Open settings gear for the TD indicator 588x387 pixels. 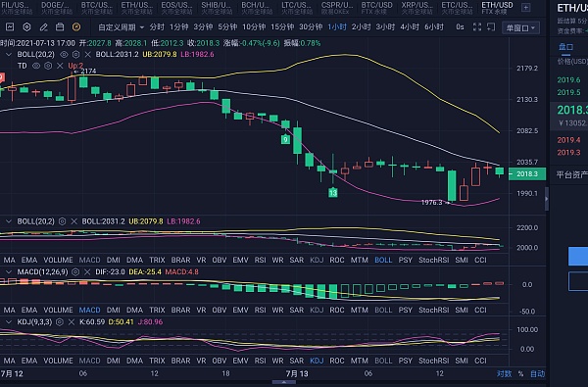(x=48, y=66)
